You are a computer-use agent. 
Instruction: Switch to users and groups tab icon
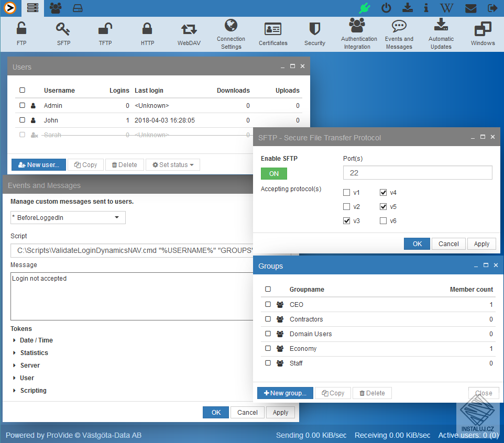coord(56,8)
